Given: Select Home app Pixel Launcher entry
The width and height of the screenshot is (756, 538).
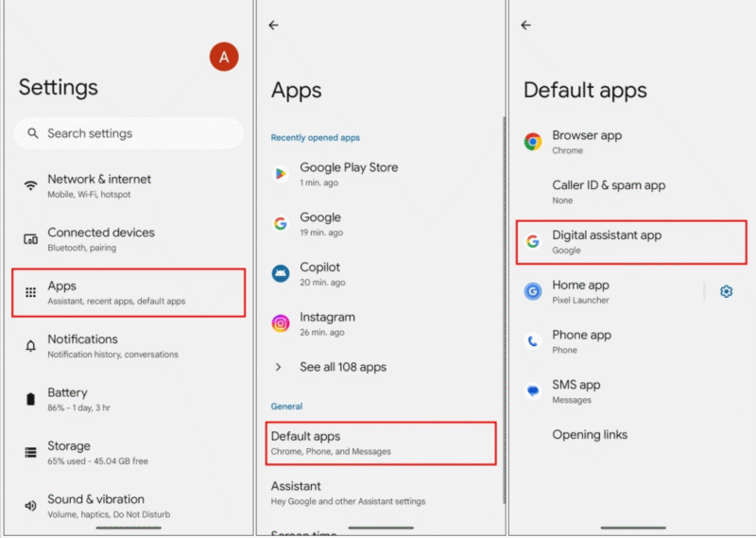Looking at the screenshot, I should (x=610, y=291).
